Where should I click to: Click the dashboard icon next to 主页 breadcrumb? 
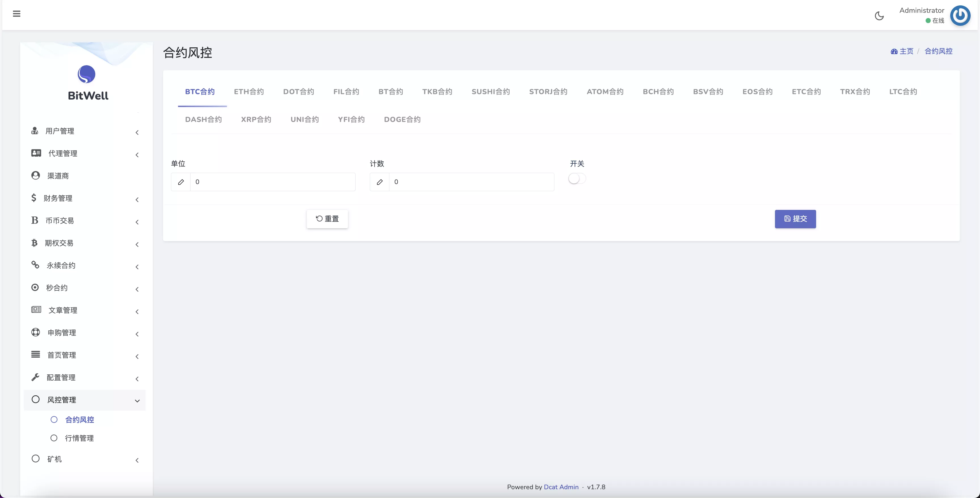point(894,51)
